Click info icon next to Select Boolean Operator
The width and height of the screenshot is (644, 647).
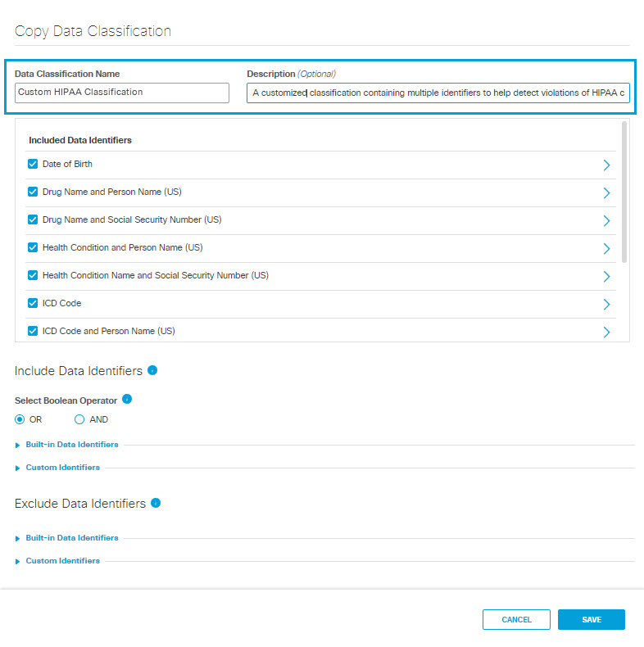tap(127, 399)
